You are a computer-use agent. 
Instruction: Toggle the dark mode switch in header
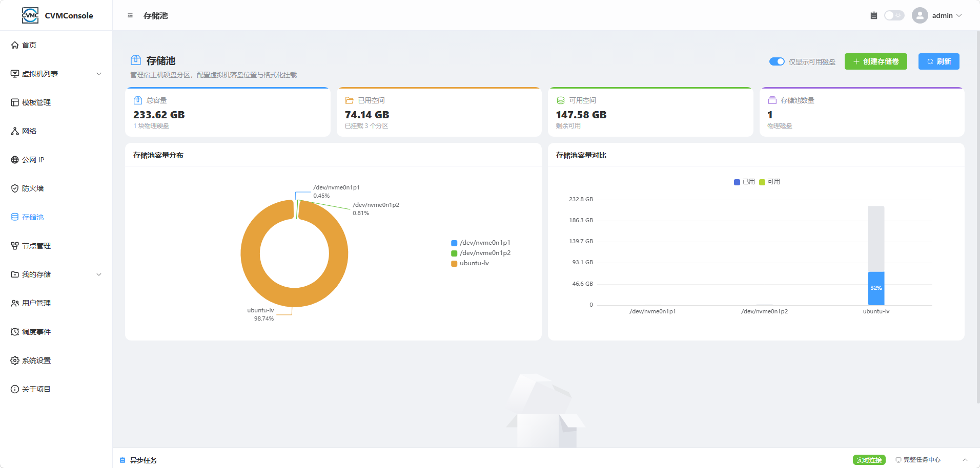click(x=894, y=15)
